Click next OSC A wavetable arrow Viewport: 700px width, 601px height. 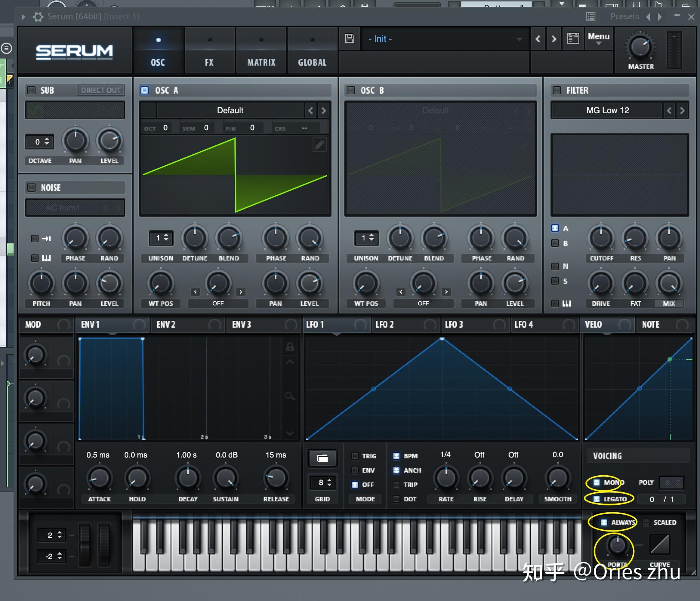[324, 111]
